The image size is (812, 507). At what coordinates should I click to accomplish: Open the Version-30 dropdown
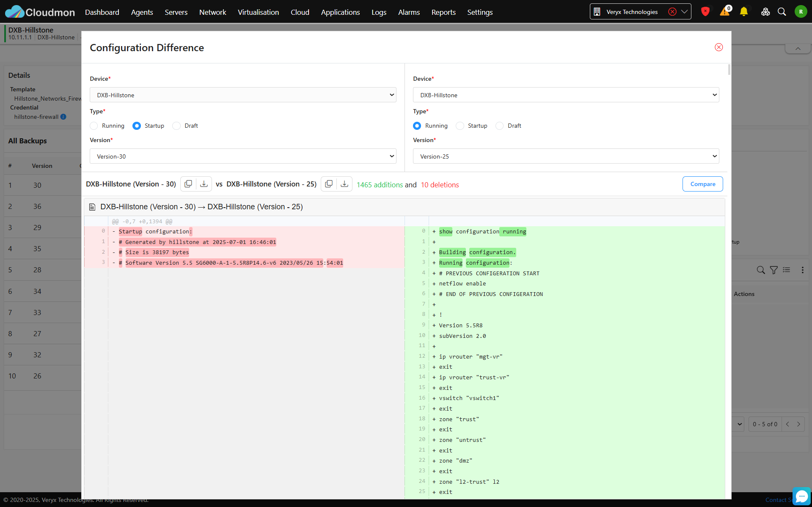click(243, 156)
